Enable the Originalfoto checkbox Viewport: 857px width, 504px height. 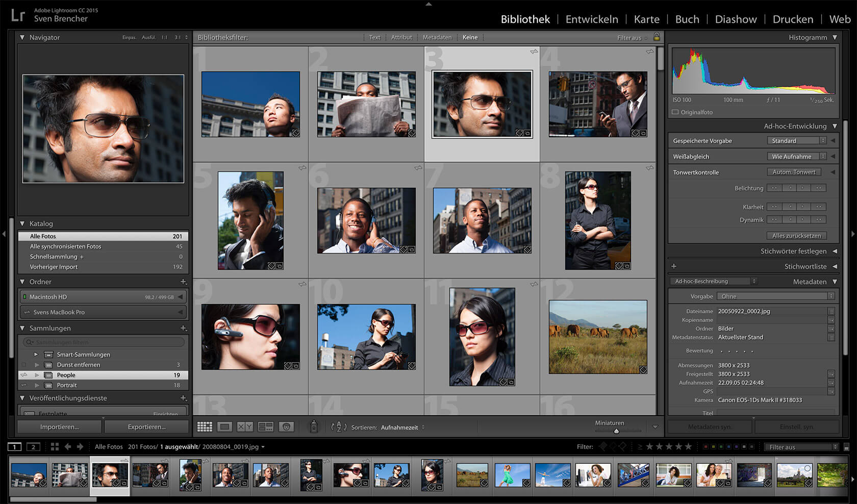pos(675,112)
